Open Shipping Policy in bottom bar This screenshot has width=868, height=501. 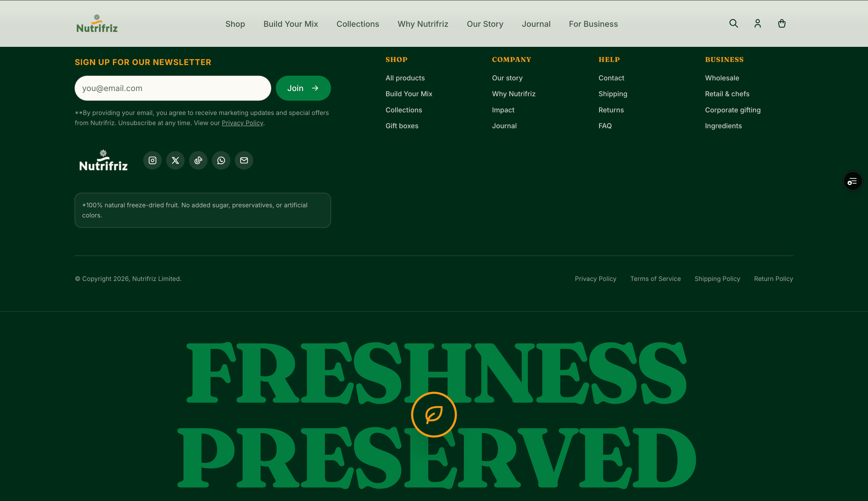(717, 279)
